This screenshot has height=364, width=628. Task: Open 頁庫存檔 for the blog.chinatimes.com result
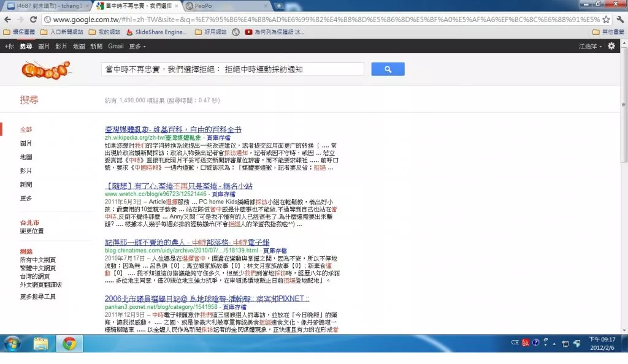[275, 251]
